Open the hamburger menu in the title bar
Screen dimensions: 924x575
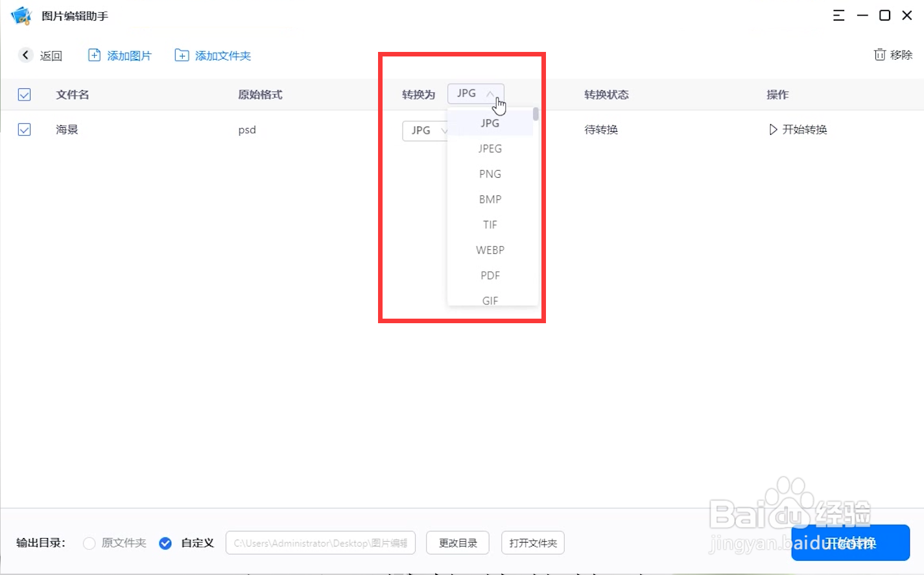[x=838, y=15]
